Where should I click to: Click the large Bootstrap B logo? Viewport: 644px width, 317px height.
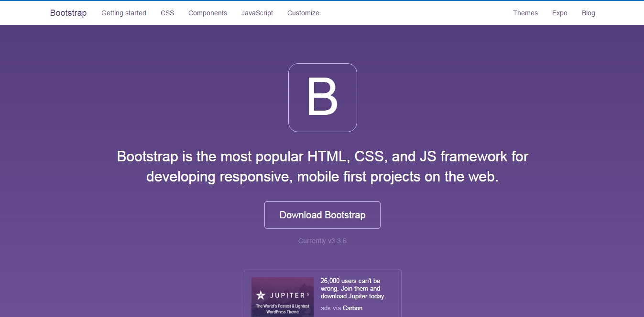click(x=323, y=98)
